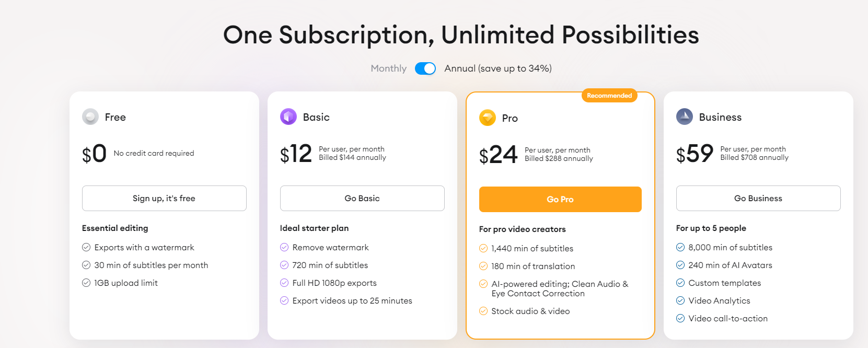Click the Business plan sailboat icon
The height and width of the screenshot is (348, 868).
[685, 117]
